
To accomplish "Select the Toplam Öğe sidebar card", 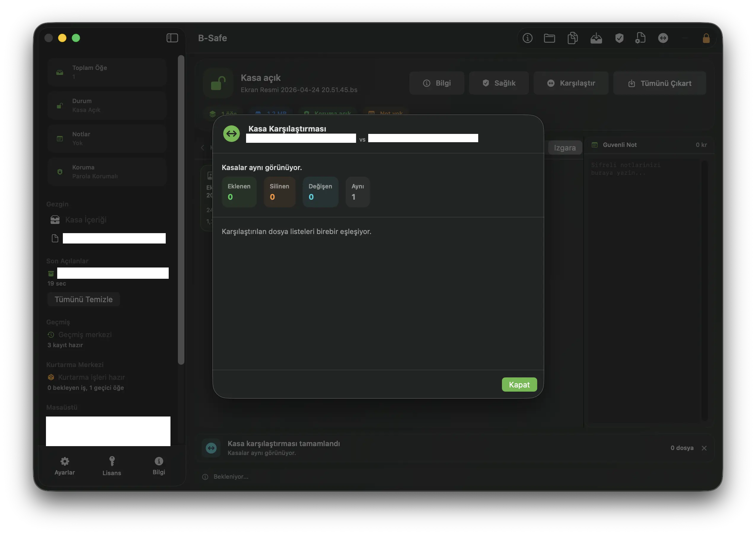I will [107, 72].
